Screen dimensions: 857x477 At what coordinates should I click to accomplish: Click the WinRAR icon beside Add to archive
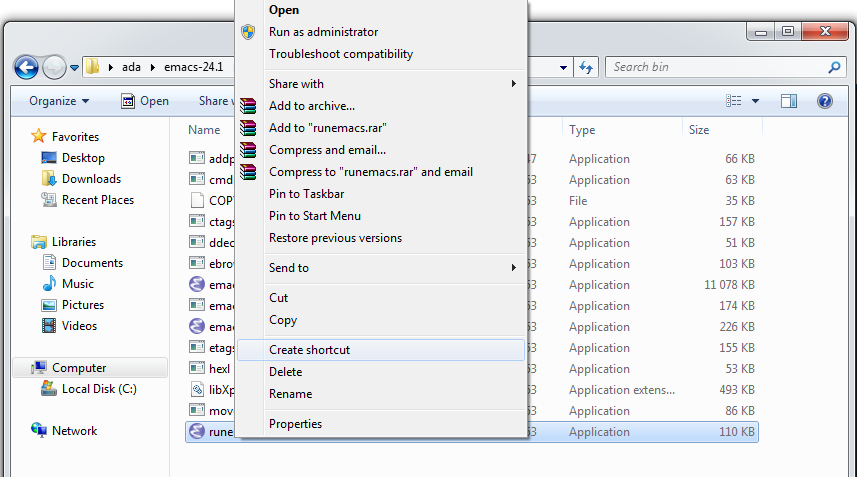[248, 106]
